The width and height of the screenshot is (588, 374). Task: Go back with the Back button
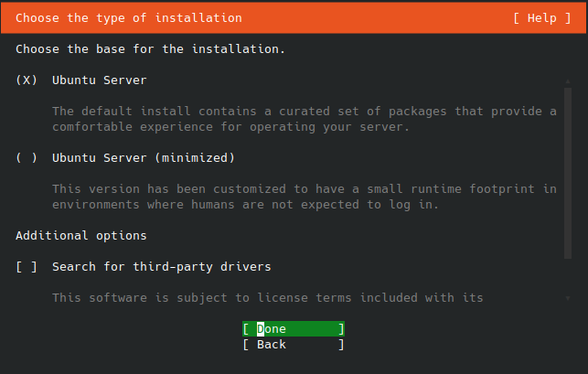tap(294, 345)
